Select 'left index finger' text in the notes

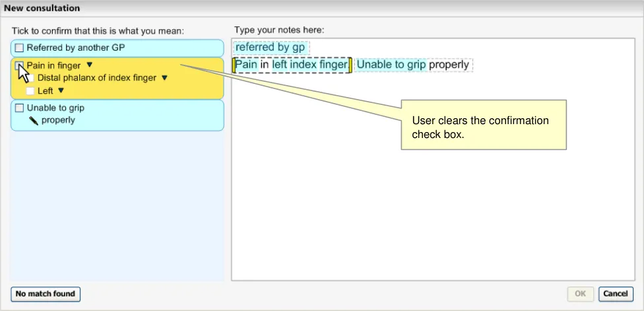pos(309,65)
